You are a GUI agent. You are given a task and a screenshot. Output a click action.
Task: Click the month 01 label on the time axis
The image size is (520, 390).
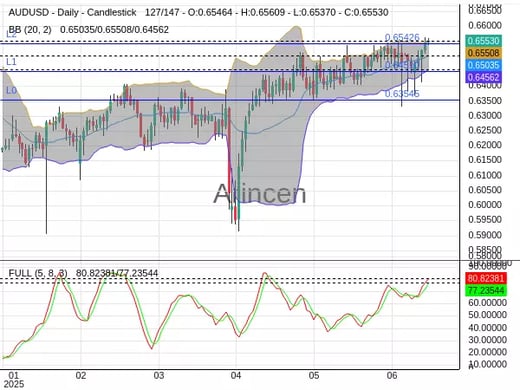pos(13,375)
